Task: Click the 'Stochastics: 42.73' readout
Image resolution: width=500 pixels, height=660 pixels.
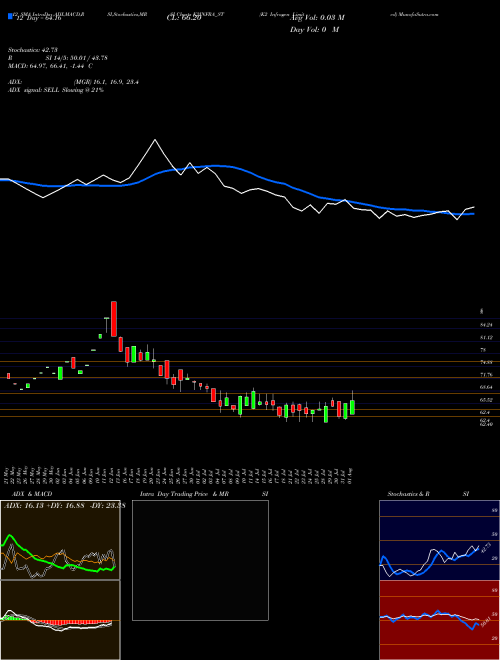Action: [x=32, y=50]
